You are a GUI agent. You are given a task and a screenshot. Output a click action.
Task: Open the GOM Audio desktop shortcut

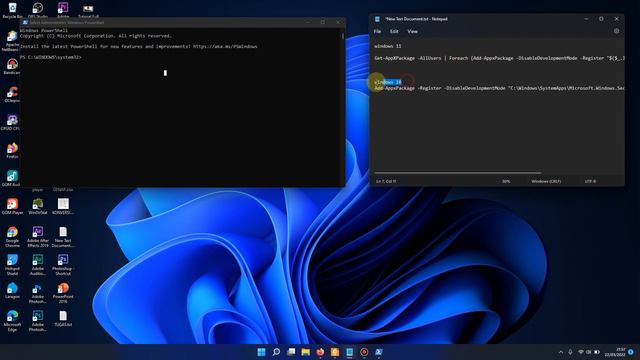pyautogui.click(x=11, y=178)
